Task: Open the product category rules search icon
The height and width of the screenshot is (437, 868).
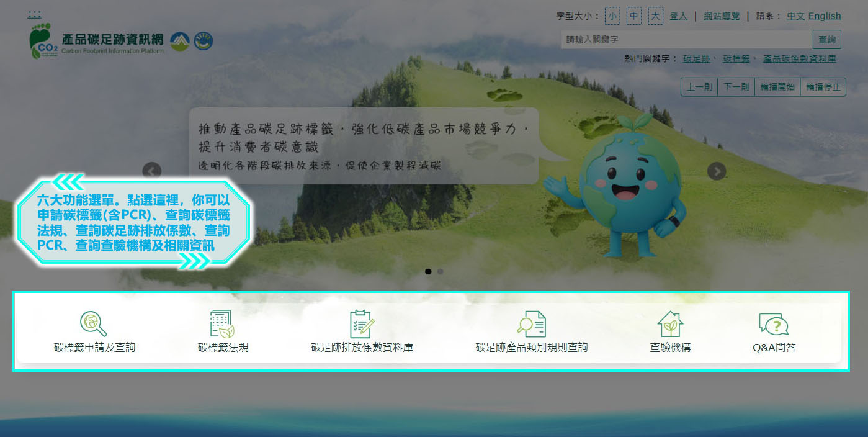Action: pos(531,323)
